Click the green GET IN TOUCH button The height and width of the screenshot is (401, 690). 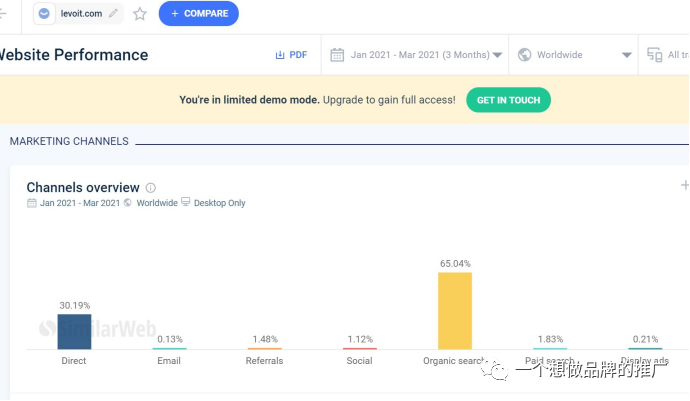[508, 100]
